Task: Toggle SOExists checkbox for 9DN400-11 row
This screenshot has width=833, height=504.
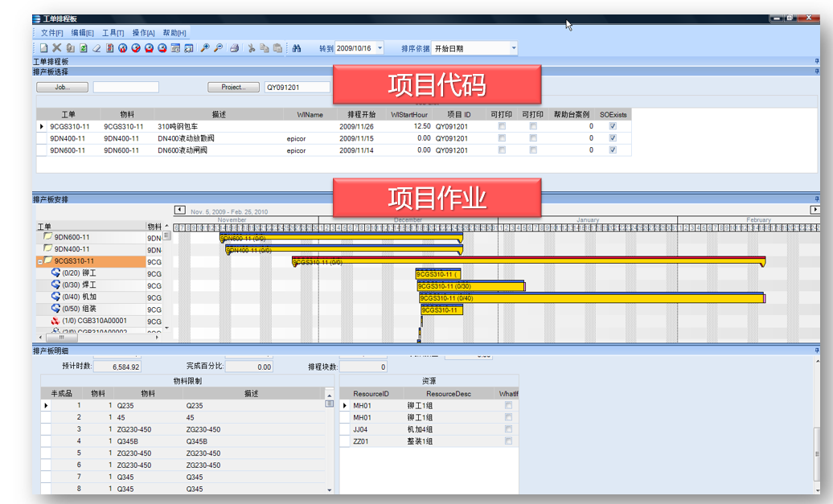Action: [613, 138]
